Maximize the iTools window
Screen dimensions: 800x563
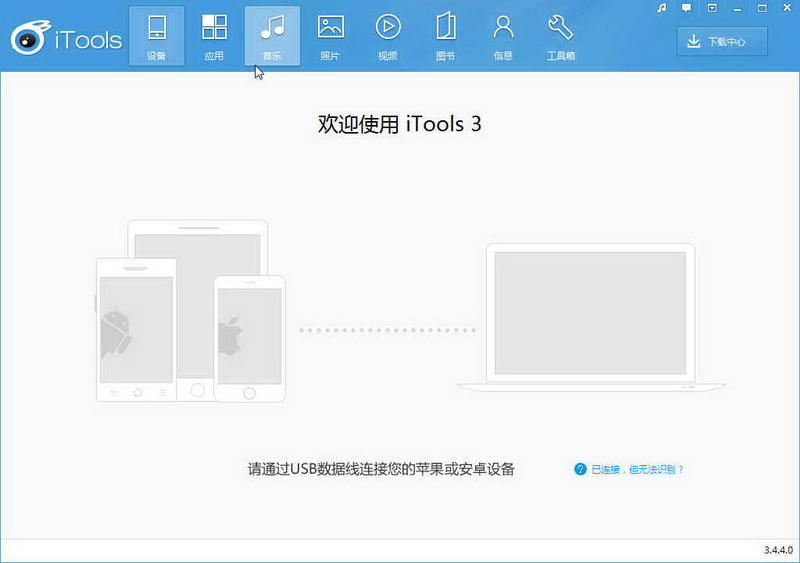[762, 8]
